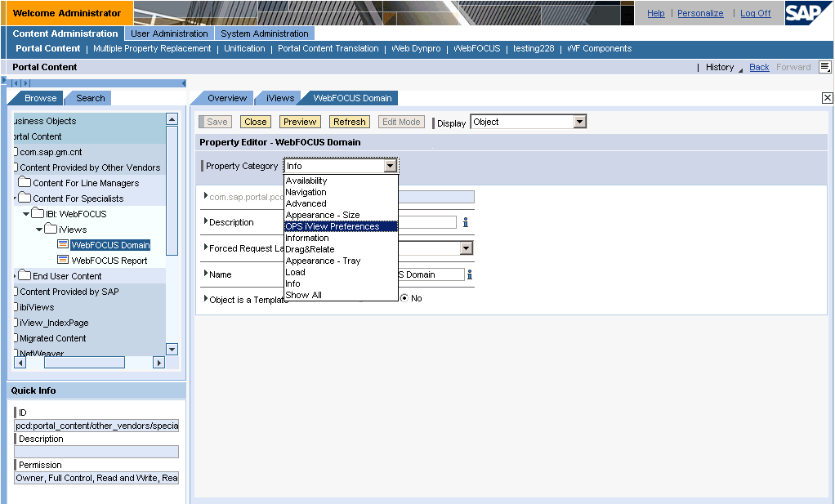
Task: Close the editor panel with the X icon
Action: pyautogui.click(x=827, y=98)
